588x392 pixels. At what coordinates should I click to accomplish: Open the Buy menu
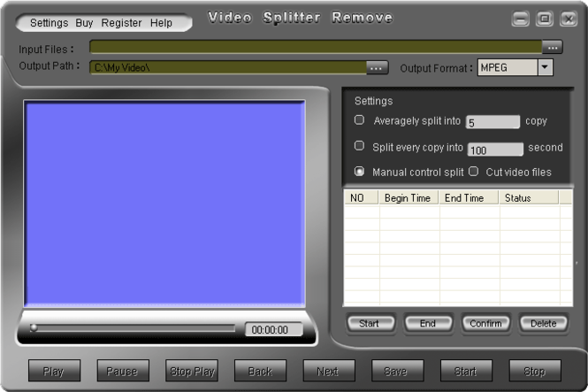pos(84,23)
